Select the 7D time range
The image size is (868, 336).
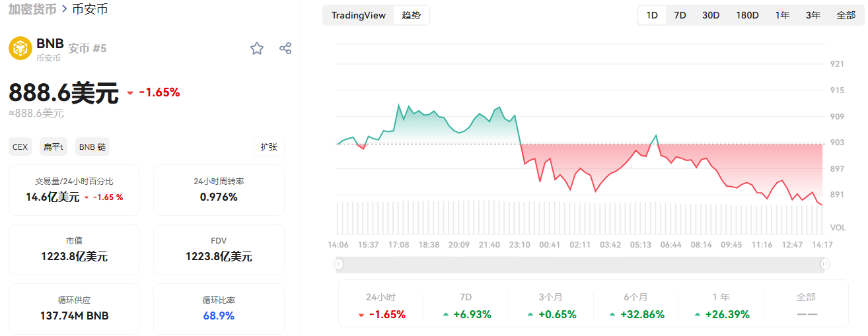680,15
